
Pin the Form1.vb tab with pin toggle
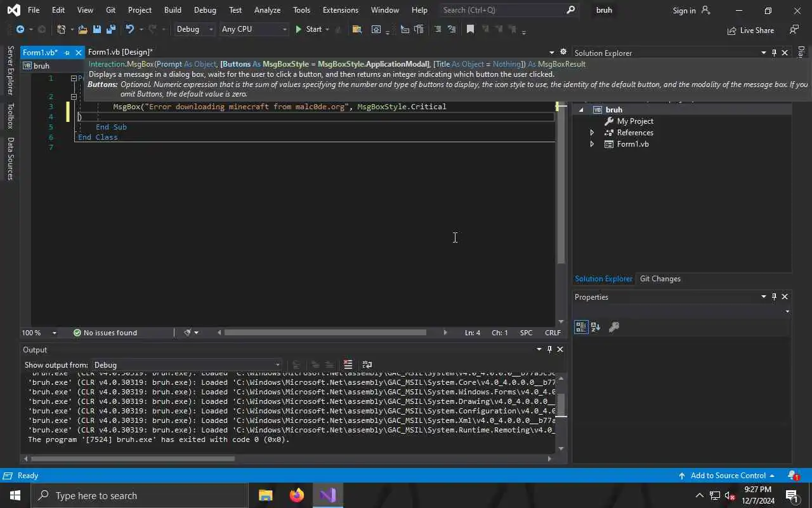click(67, 53)
